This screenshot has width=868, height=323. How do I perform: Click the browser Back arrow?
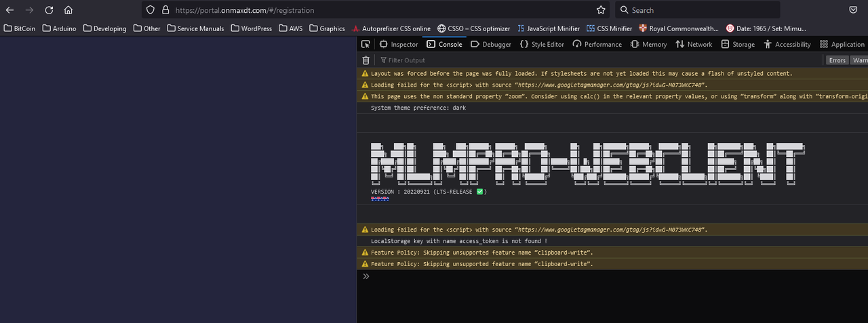pos(10,10)
